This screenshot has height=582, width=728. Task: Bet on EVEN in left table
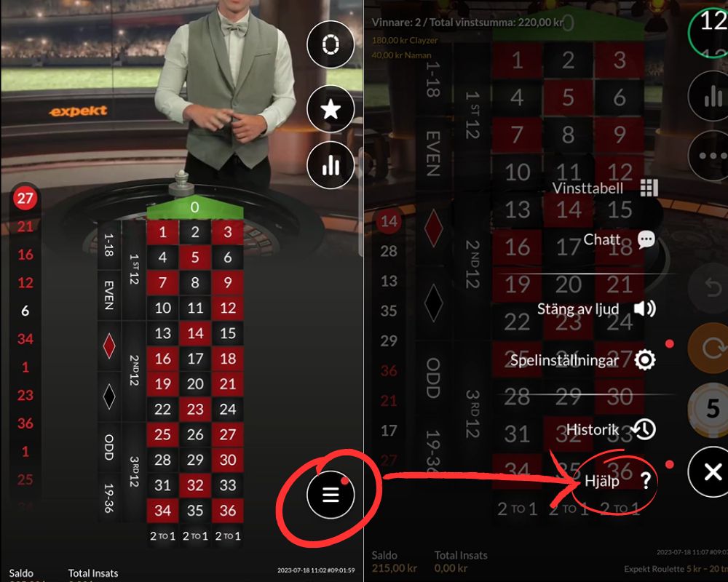click(109, 295)
